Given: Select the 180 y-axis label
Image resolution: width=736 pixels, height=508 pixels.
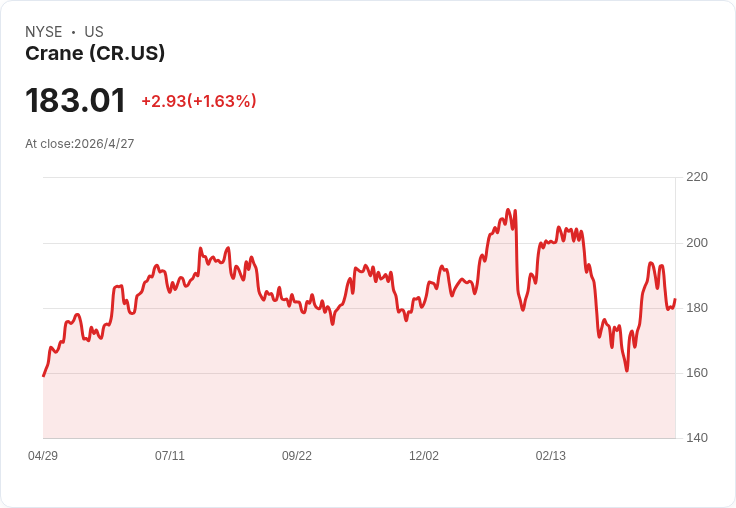Looking at the screenshot, I should [697, 308].
